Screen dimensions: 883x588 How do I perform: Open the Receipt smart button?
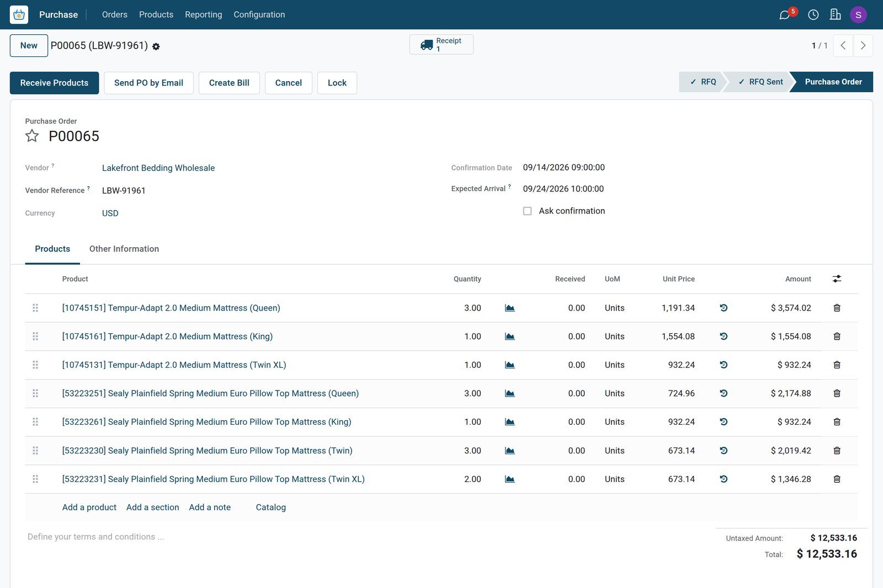point(441,45)
